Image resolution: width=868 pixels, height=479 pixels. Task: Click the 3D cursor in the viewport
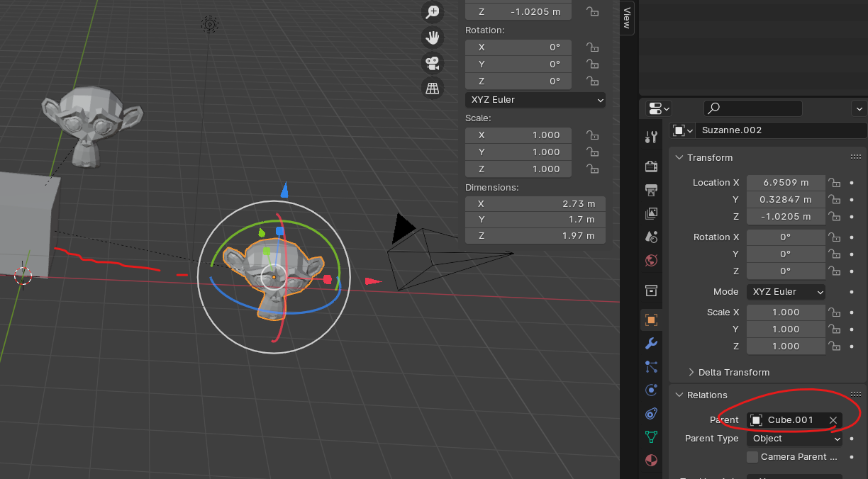pos(23,276)
